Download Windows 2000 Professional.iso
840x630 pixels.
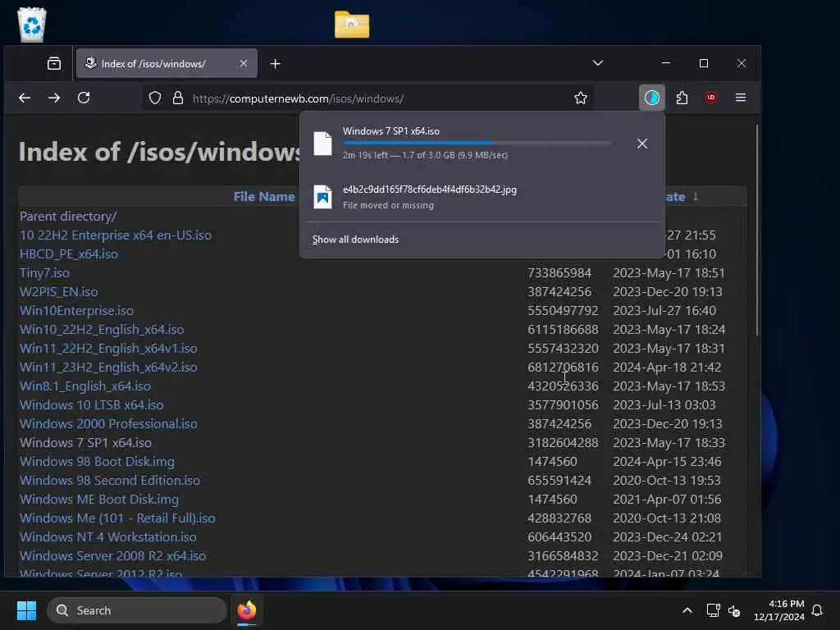click(x=109, y=424)
